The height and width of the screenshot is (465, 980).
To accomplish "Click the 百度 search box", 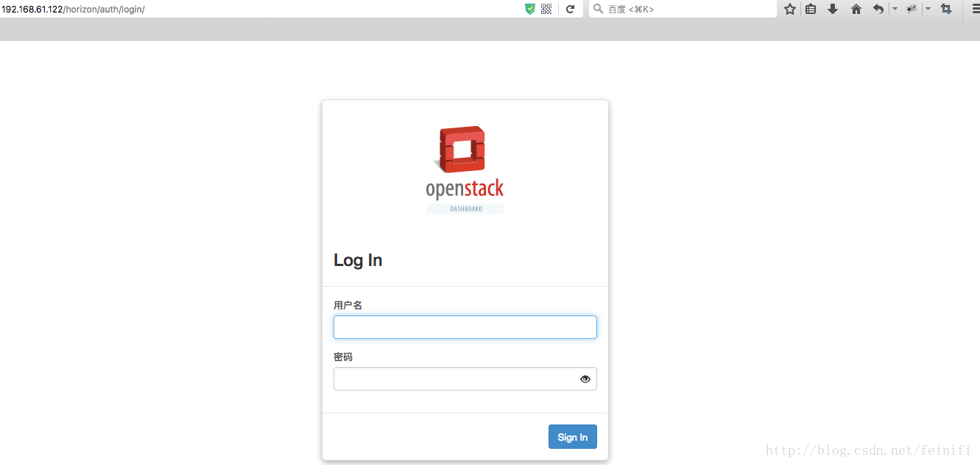I will coord(683,9).
